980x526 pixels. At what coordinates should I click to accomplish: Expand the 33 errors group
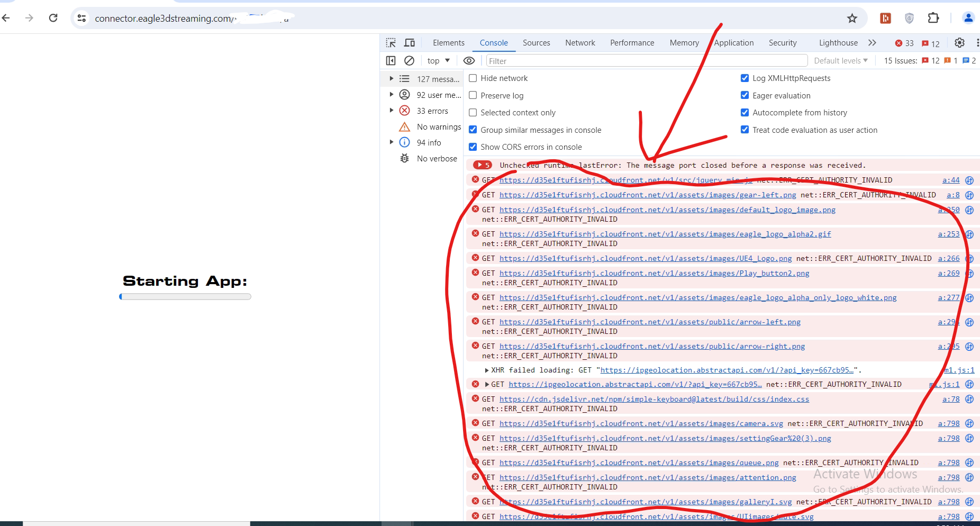392,111
